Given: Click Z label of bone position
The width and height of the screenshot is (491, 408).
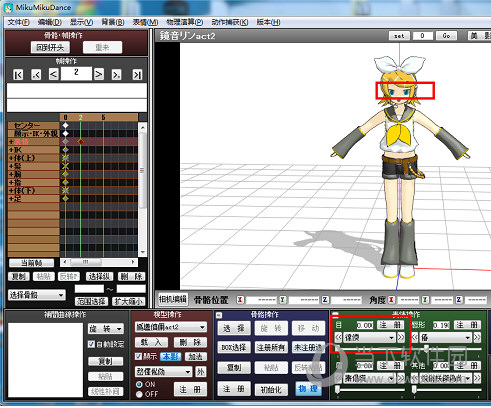Looking at the screenshot, I should [325, 300].
